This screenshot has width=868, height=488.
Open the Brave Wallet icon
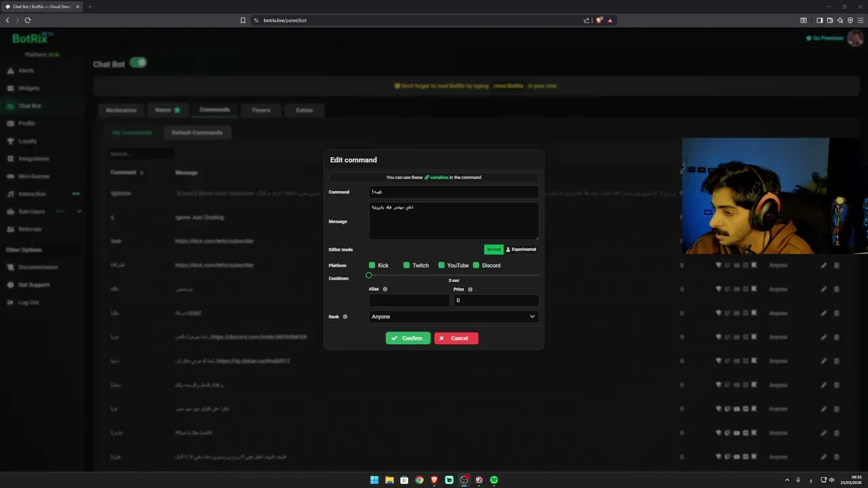829,20
